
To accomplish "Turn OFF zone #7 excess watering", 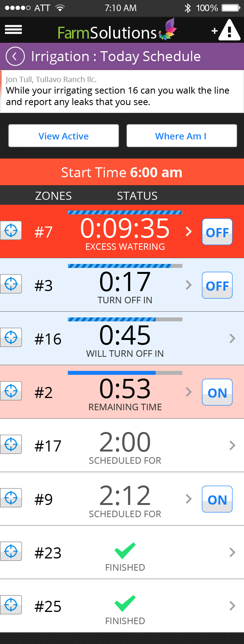I will [217, 232].
